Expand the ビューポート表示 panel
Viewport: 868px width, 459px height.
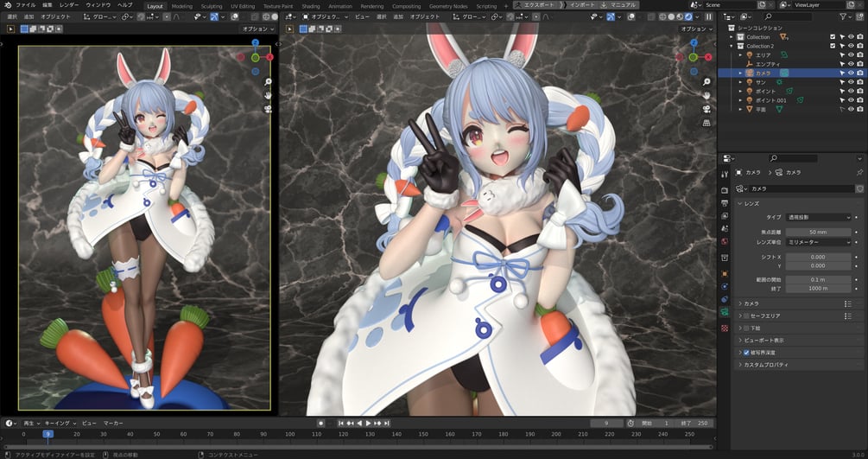coord(740,341)
